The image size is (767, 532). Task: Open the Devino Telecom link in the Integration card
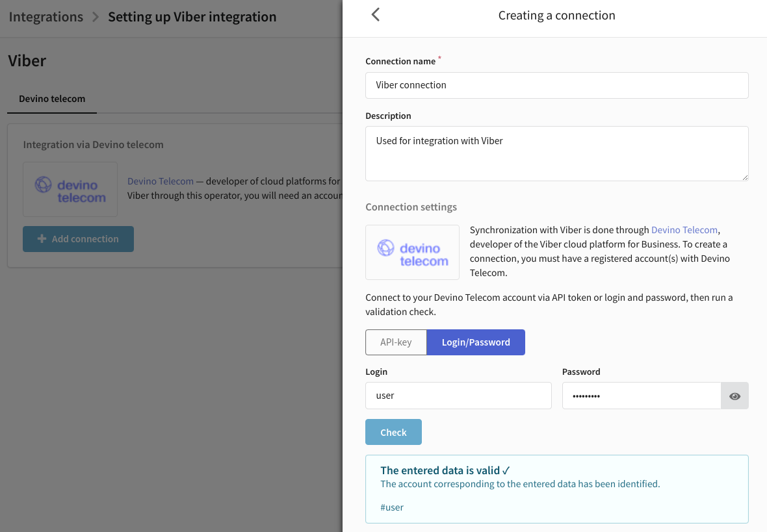pos(161,181)
